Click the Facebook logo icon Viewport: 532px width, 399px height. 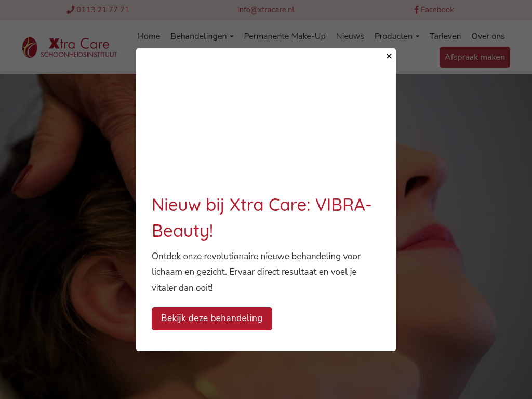tap(416, 10)
